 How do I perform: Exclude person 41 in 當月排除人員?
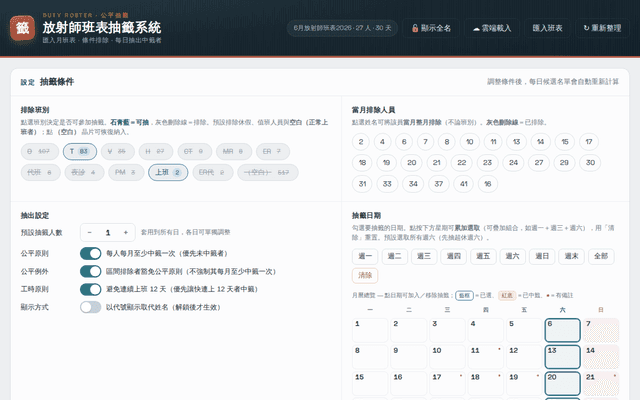pos(464,184)
